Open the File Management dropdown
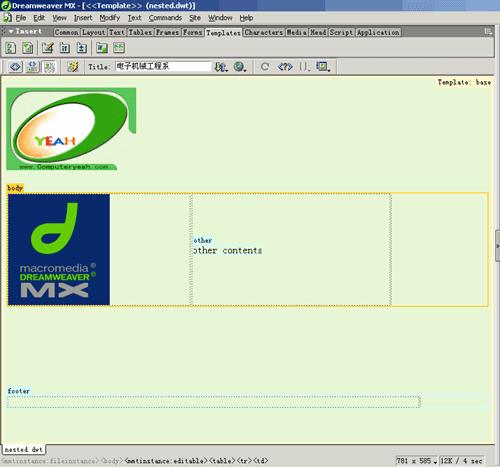The image size is (500, 467). pyautogui.click(x=220, y=67)
